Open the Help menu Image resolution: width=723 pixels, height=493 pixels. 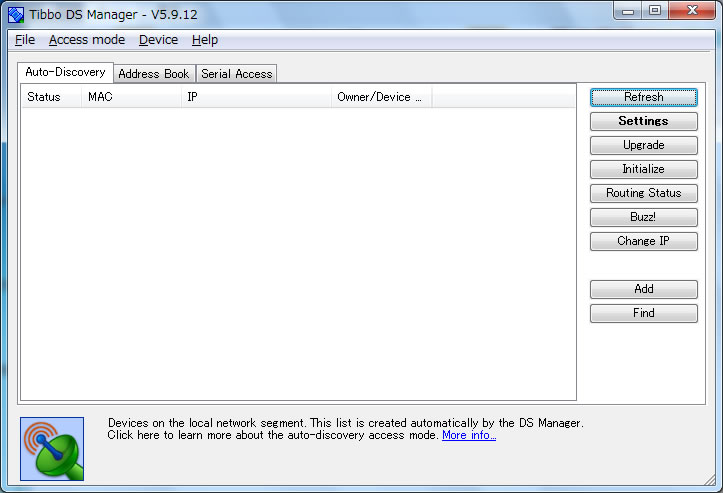click(205, 40)
